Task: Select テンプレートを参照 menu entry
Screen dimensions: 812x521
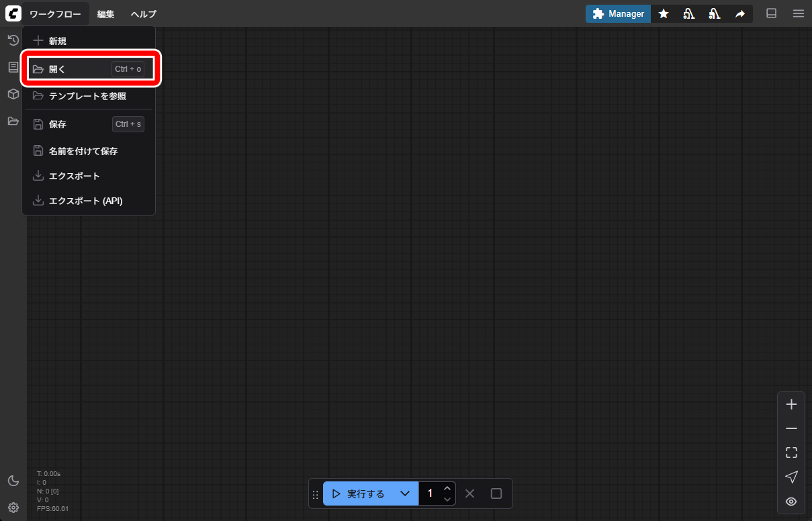Action: [89, 96]
